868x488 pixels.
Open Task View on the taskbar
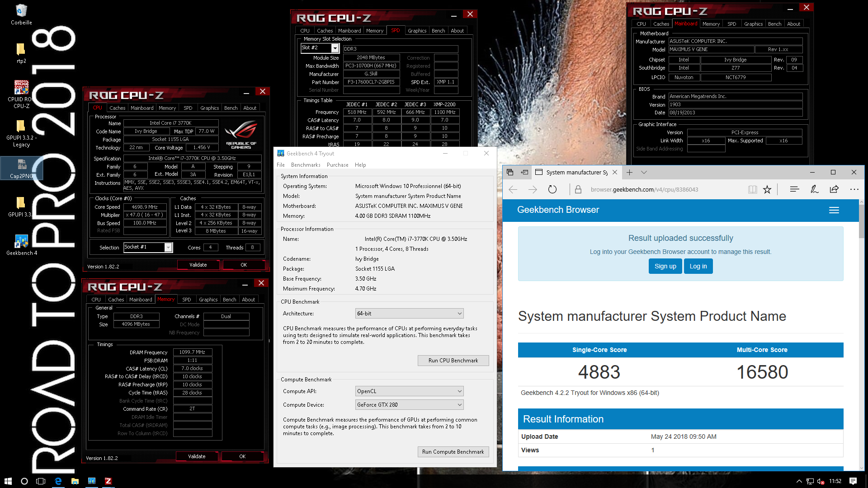41,481
